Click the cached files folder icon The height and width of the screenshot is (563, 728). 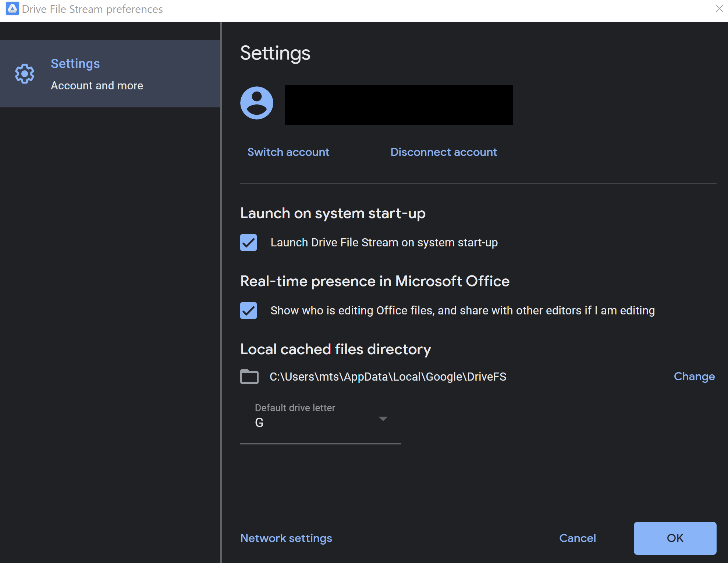point(249,377)
